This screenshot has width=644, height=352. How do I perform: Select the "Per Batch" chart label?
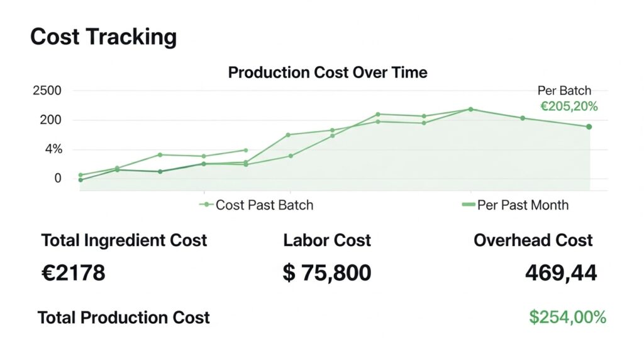564,91
